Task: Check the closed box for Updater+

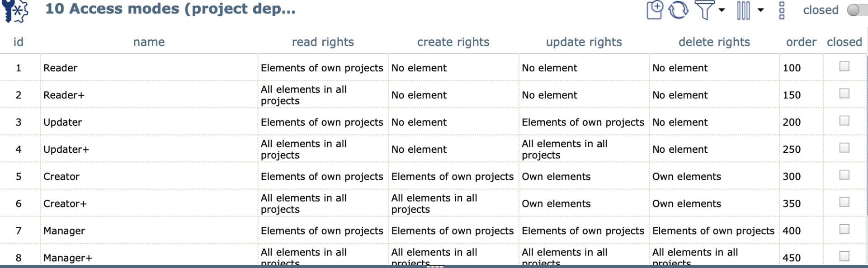Action: pos(844,148)
